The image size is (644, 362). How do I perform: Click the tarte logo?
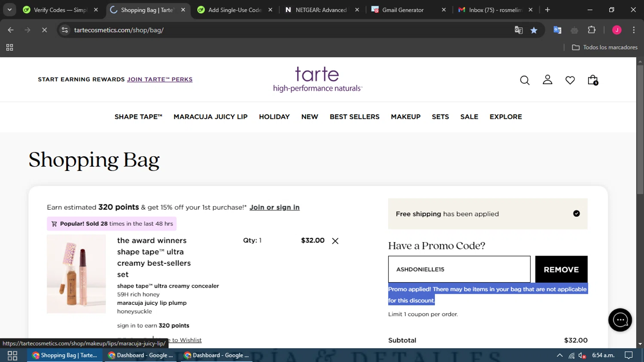[317, 79]
